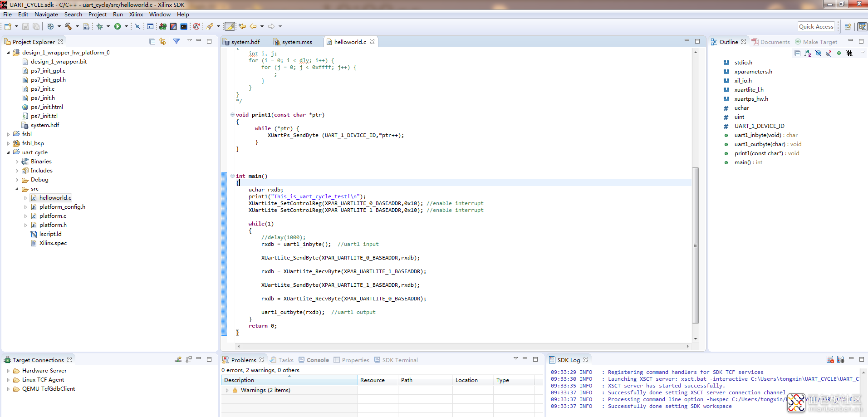Click the filter icon in Project Explorer
This screenshot has width=868, height=417.
click(x=177, y=41)
